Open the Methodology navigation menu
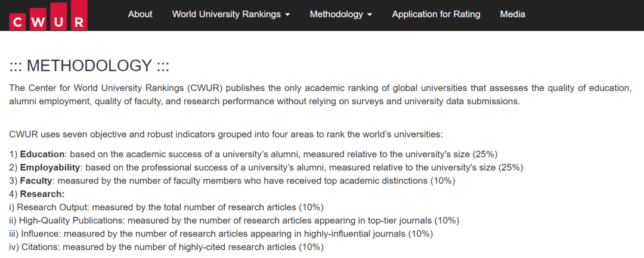The image size is (644, 258). point(341,14)
